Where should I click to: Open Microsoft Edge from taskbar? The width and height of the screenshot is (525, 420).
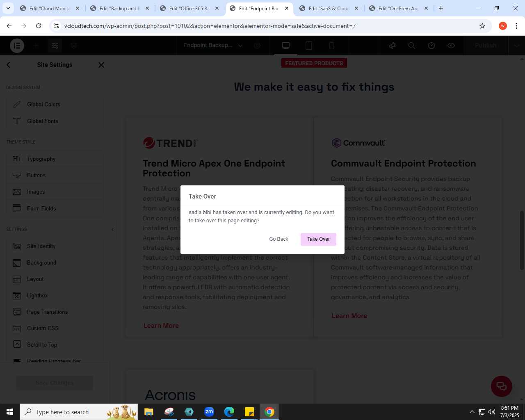coord(229,412)
